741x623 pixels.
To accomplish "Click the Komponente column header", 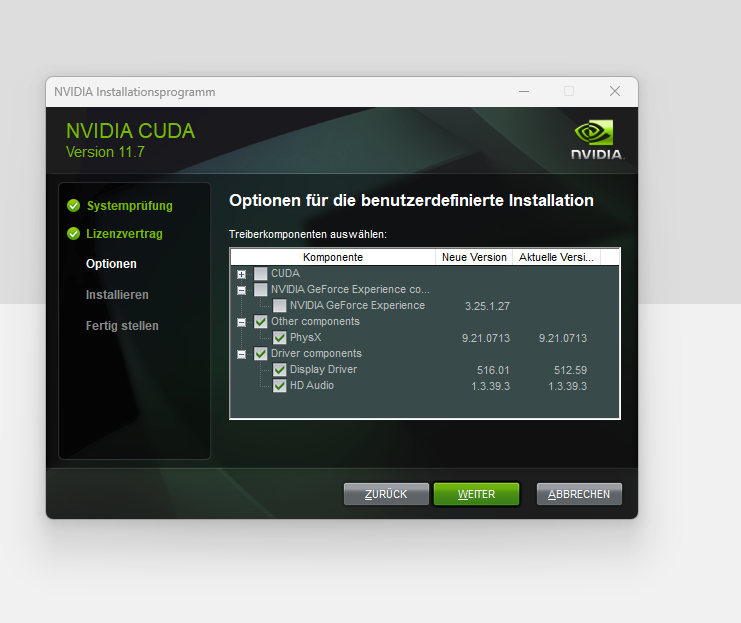I will [x=333, y=257].
